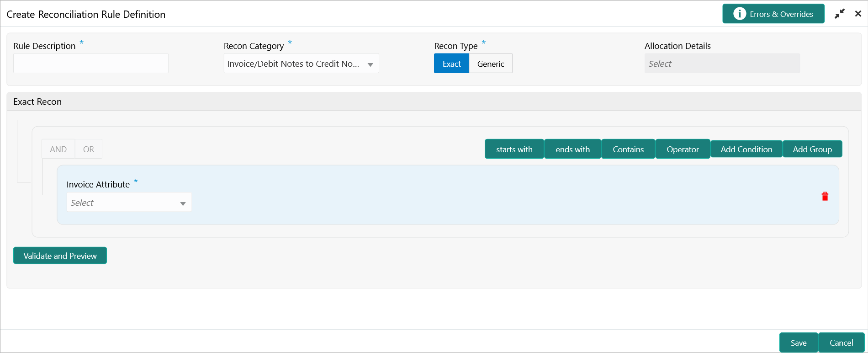This screenshot has height=353, width=868.
Task: Switch recon type to Generic
Action: [491, 64]
